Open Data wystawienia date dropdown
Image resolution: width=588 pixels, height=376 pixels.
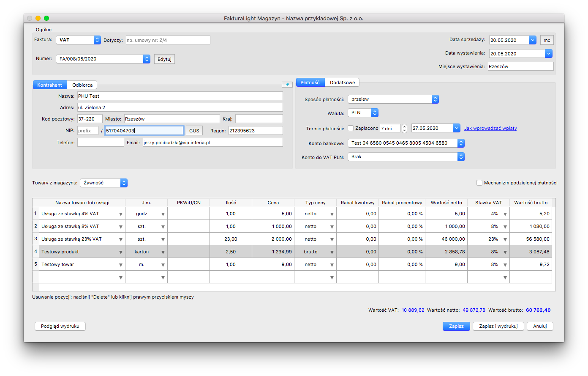[x=549, y=54]
